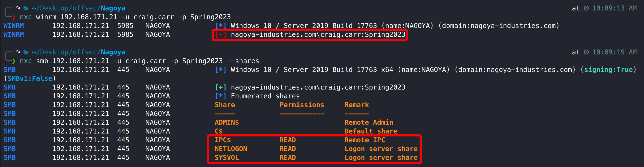This screenshot has width=644, height=167.
Task: Click the IPC$ share entry
Action: click(x=223, y=140)
